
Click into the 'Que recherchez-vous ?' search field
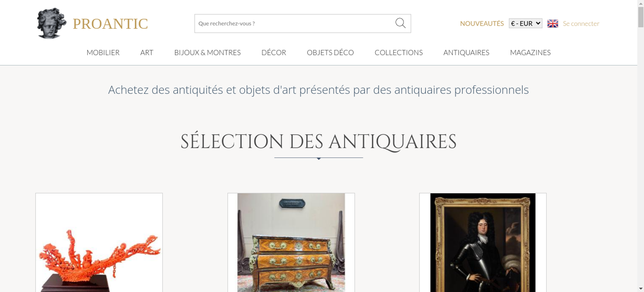pyautogui.click(x=295, y=23)
